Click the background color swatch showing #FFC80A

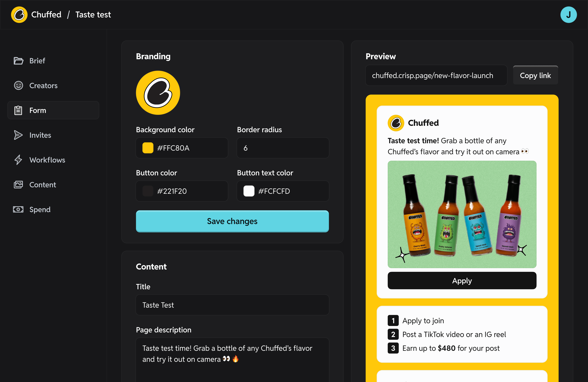pos(147,148)
